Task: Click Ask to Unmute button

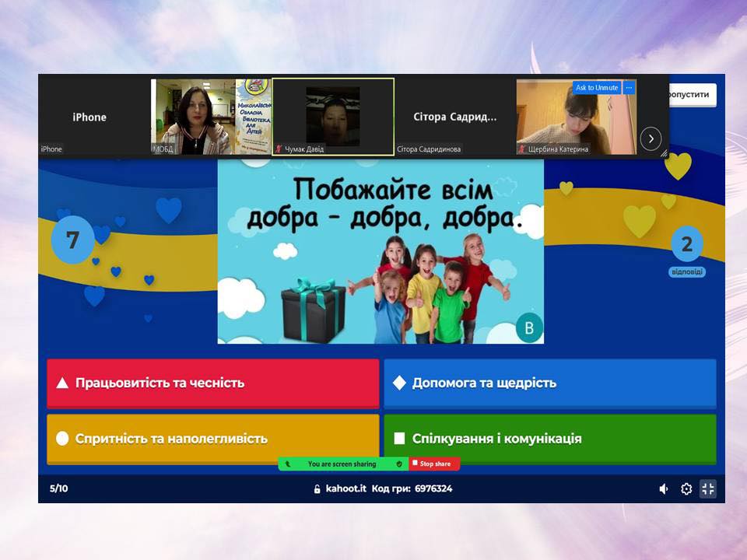Action: pos(597,88)
